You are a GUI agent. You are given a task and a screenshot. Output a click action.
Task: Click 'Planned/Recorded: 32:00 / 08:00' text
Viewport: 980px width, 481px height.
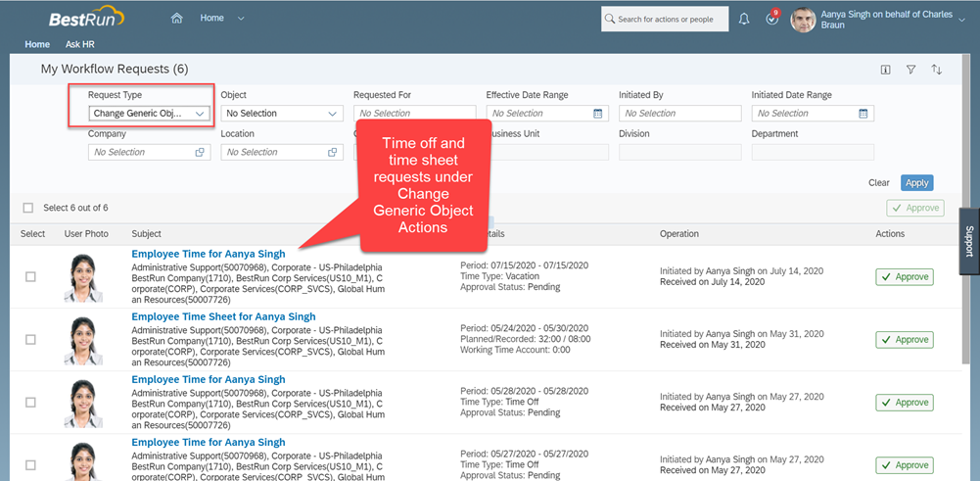[x=525, y=338]
